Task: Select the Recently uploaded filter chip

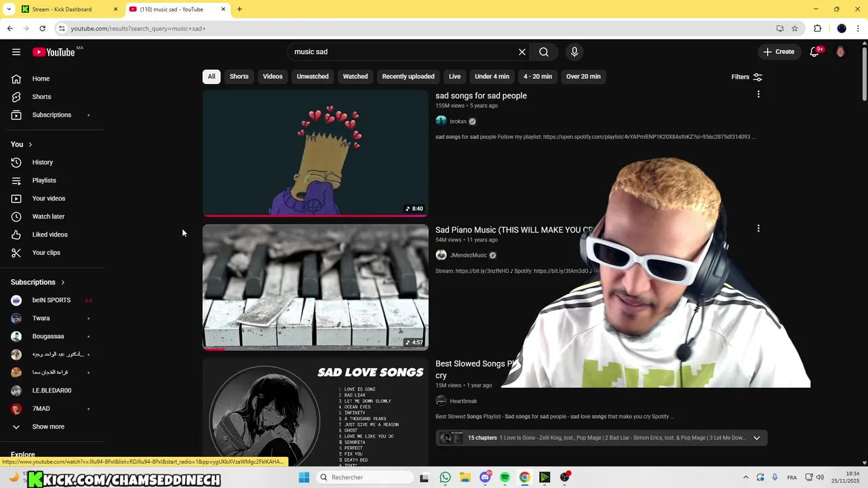Action: [408, 77]
